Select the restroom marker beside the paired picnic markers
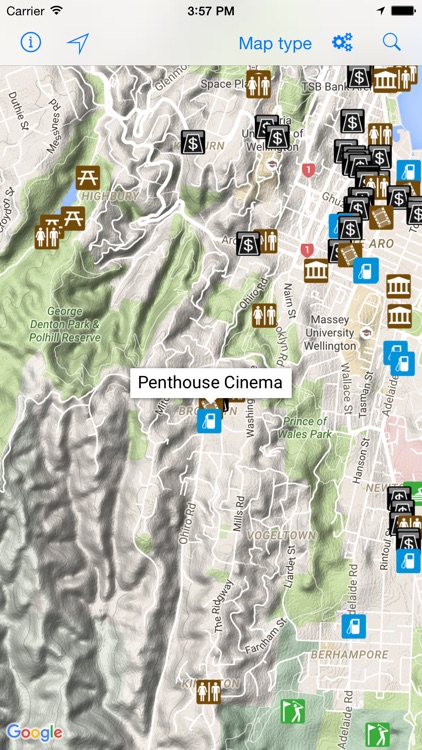422x750 pixels. 47,237
